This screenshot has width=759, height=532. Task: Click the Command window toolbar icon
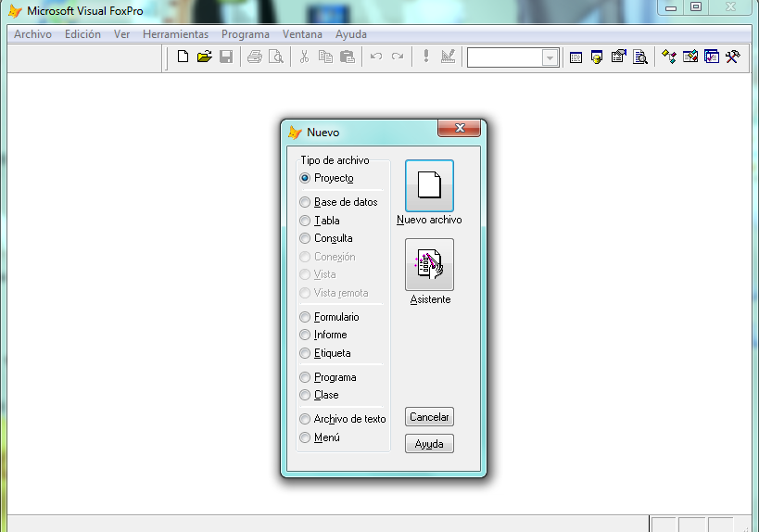tap(576, 57)
